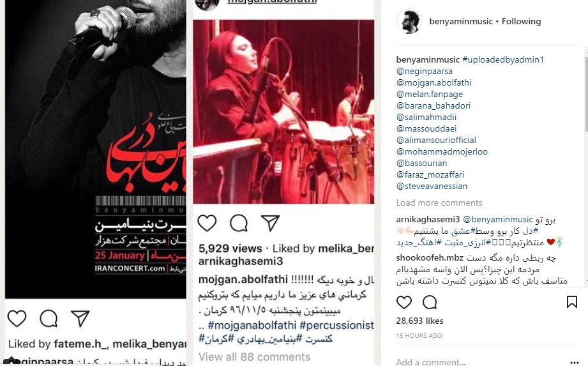Image resolution: width=588 pixels, height=366 pixels.
Task: Open more options ellipsis beside comment box
Action: pos(574,362)
